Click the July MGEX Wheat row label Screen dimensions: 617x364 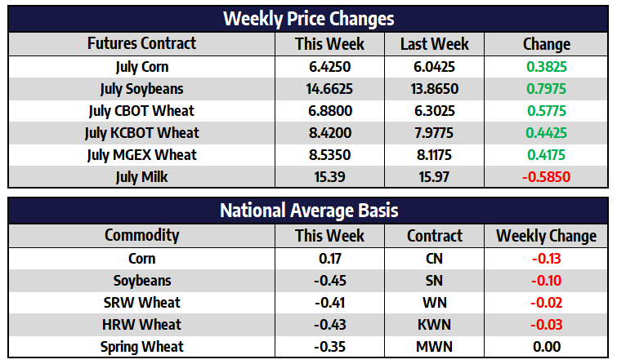point(141,155)
